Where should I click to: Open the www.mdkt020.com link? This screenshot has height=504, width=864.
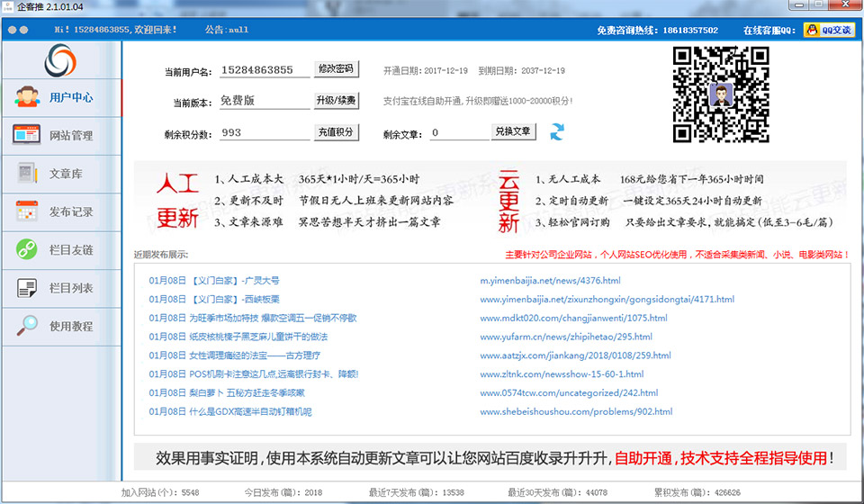(x=573, y=318)
